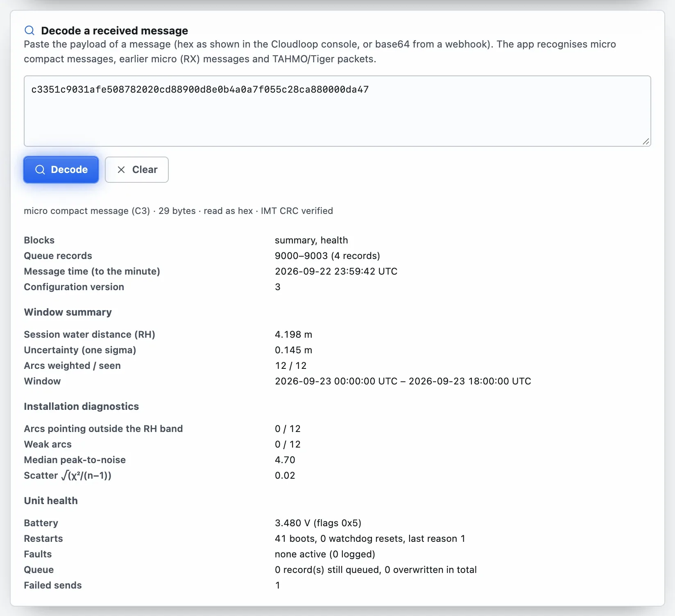The width and height of the screenshot is (675, 616).
Task: Click the textarea resize handle corner
Action: (x=646, y=142)
